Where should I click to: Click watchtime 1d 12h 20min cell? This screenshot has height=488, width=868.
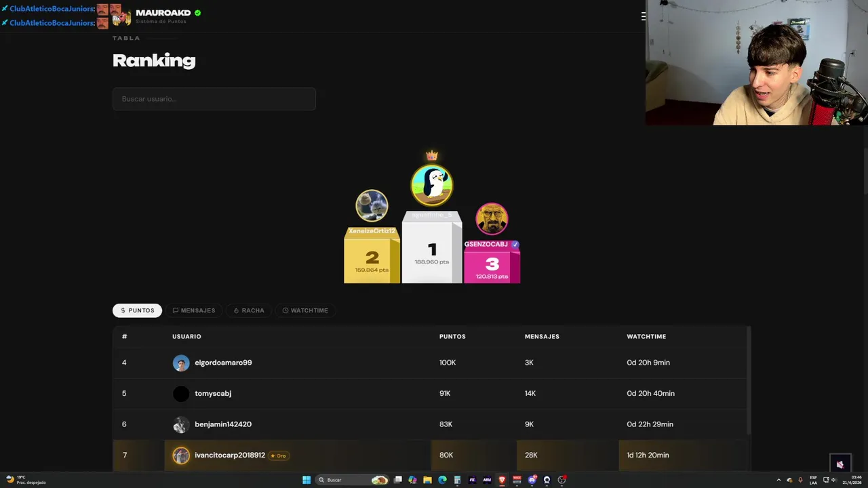(648, 455)
